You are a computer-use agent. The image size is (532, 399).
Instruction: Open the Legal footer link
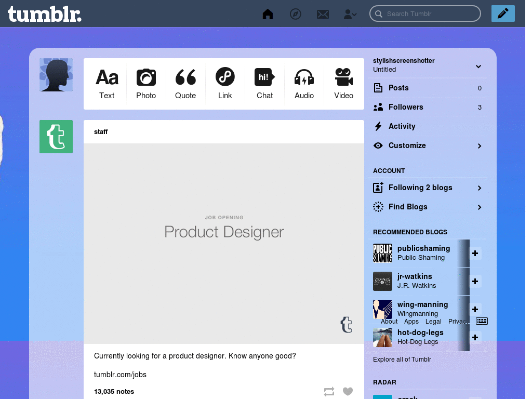pos(433,321)
